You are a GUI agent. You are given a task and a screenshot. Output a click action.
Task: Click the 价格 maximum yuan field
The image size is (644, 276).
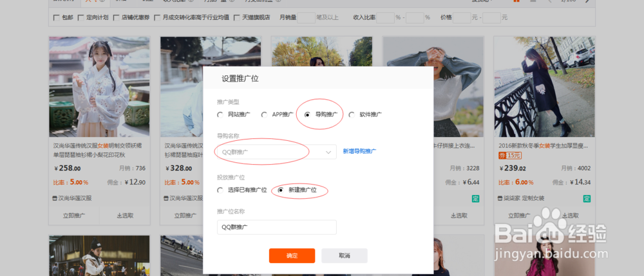coord(491,17)
